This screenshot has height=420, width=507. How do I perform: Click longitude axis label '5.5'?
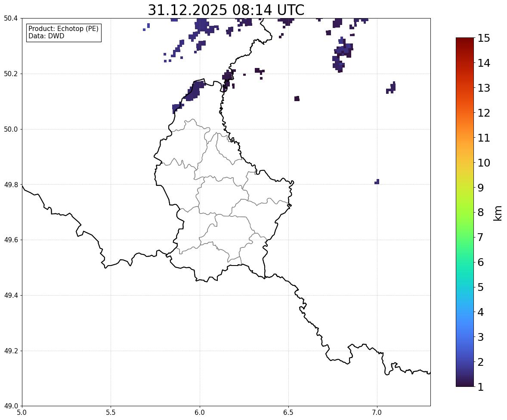click(x=111, y=413)
